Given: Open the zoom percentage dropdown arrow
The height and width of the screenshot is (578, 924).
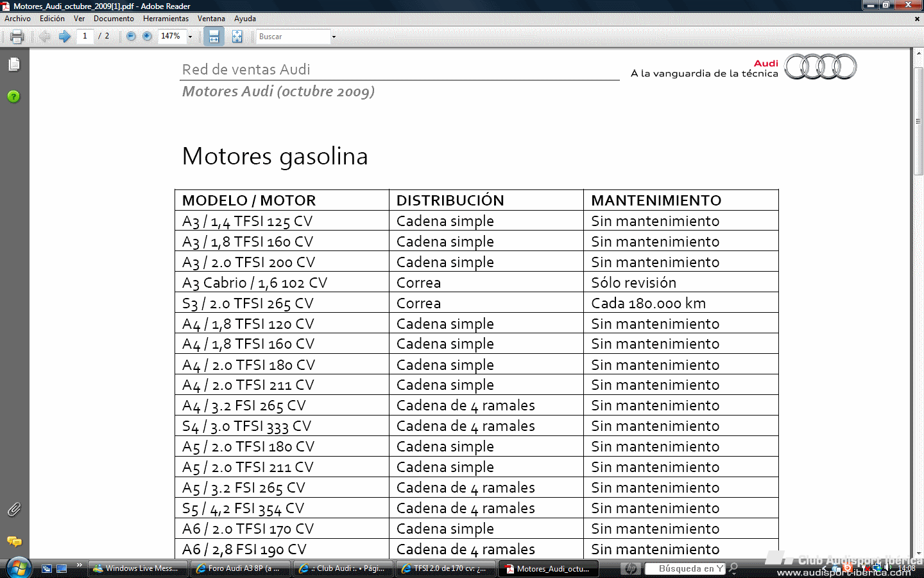Looking at the screenshot, I should click(x=190, y=37).
